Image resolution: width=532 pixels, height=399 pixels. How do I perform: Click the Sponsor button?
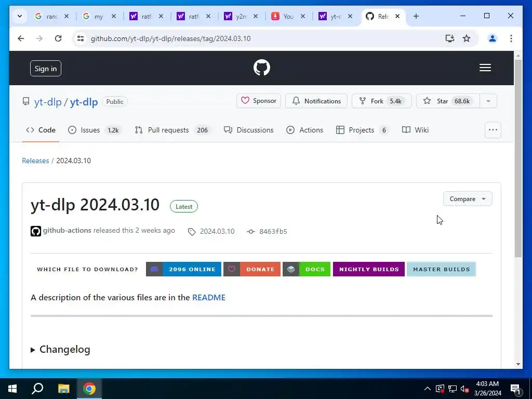(259, 101)
